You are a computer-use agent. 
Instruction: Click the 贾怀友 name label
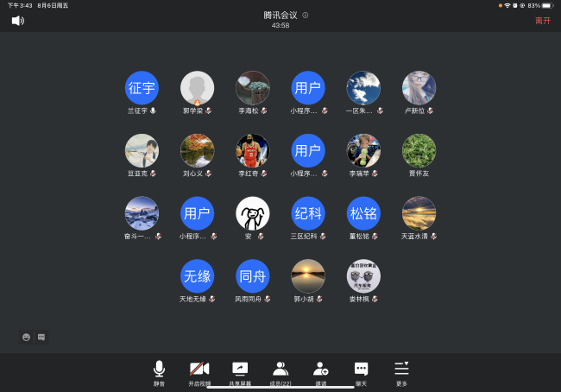click(419, 174)
